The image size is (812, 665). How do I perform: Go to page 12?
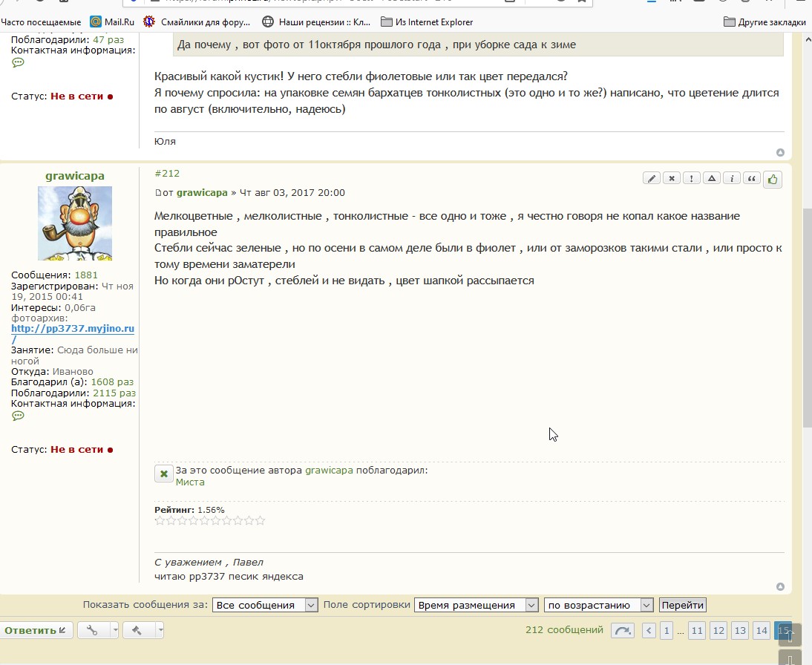(x=718, y=630)
